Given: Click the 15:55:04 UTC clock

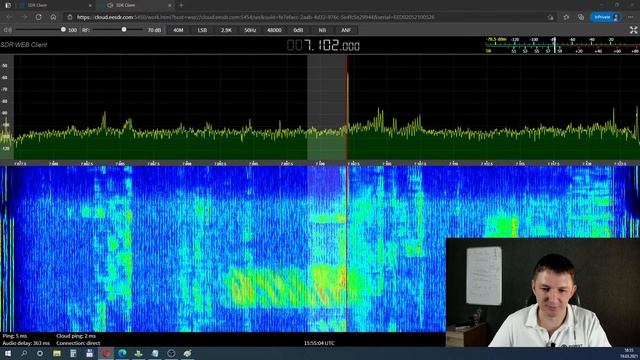Looking at the screenshot, I should (x=319, y=343).
